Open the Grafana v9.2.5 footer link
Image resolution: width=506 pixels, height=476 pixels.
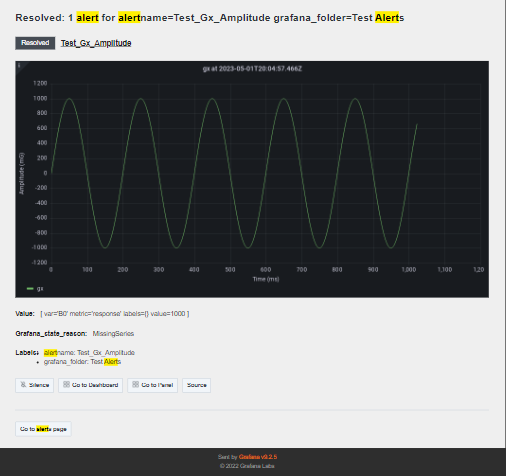click(x=258, y=457)
